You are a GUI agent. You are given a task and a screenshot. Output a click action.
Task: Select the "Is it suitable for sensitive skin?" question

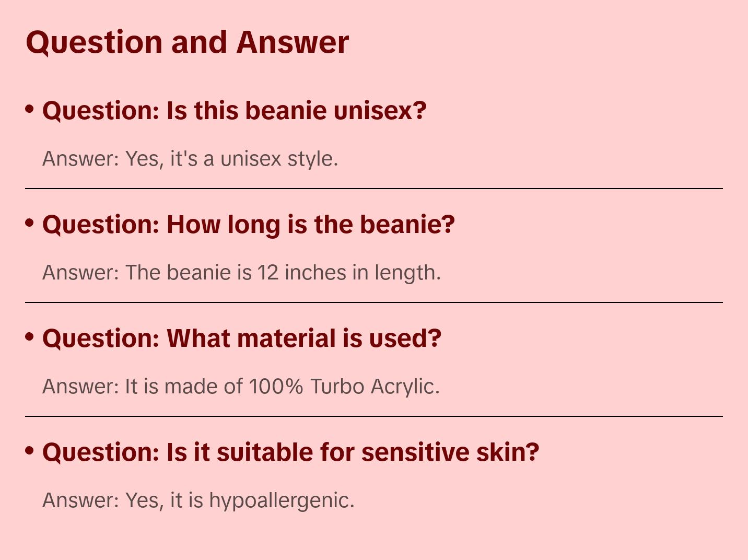pyautogui.click(x=290, y=452)
